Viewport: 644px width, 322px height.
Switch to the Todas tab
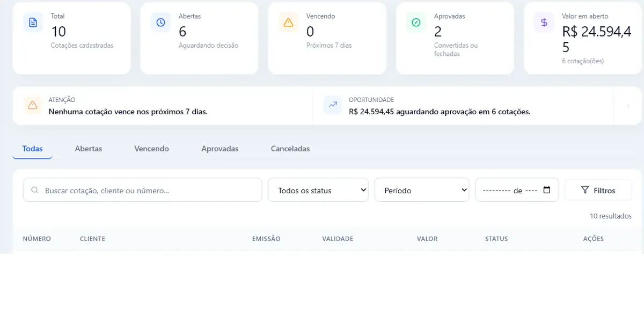(33, 149)
